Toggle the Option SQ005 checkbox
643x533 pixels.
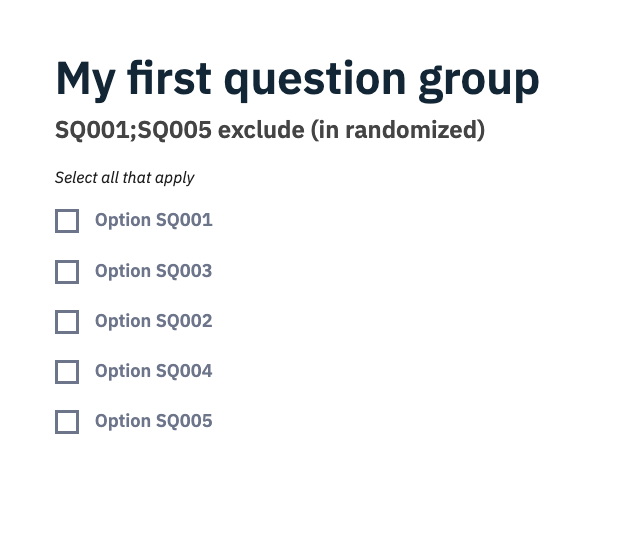pyautogui.click(x=67, y=422)
